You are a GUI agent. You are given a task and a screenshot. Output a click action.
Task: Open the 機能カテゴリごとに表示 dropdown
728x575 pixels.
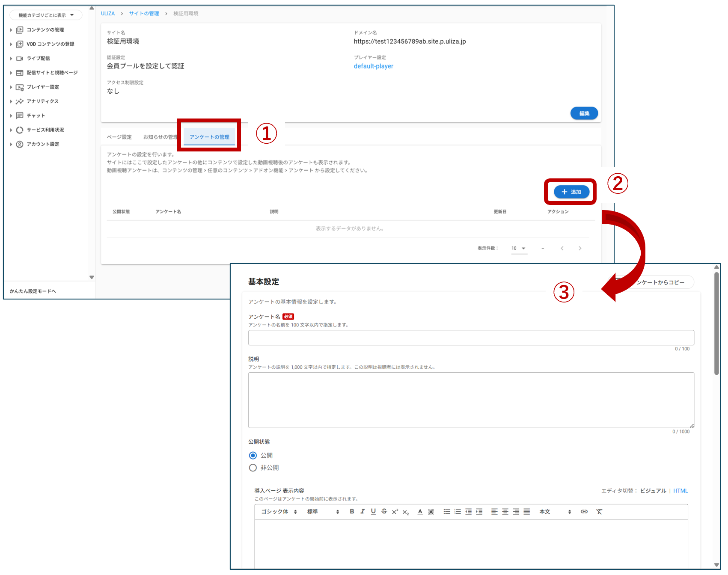pyautogui.click(x=46, y=15)
